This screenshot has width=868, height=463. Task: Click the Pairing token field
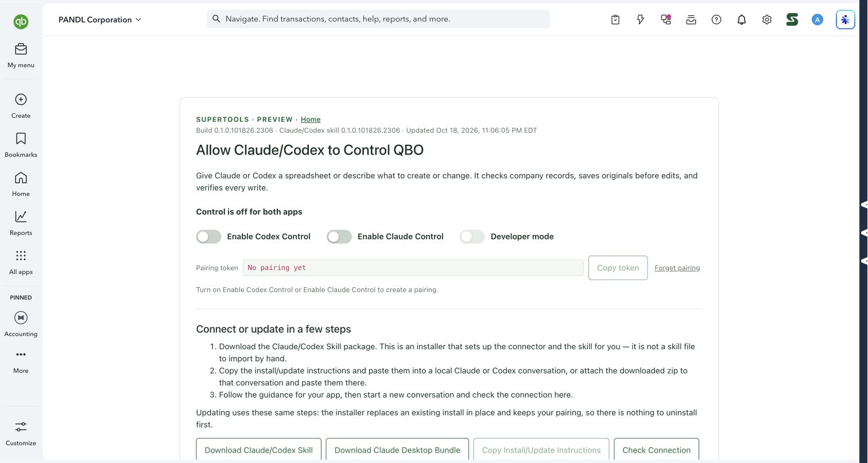tap(413, 268)
